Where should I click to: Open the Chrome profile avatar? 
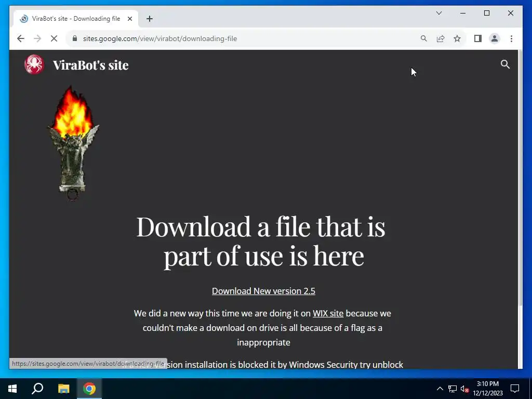tap(495, 38)
